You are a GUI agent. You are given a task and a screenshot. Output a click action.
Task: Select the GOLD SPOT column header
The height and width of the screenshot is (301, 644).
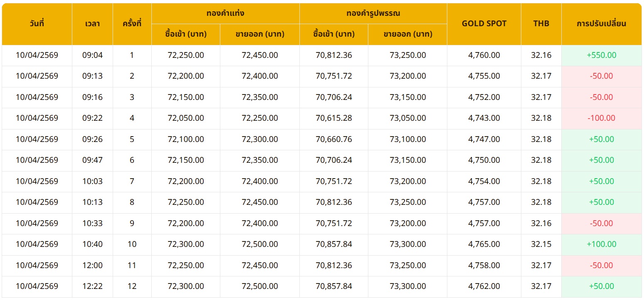484,24
